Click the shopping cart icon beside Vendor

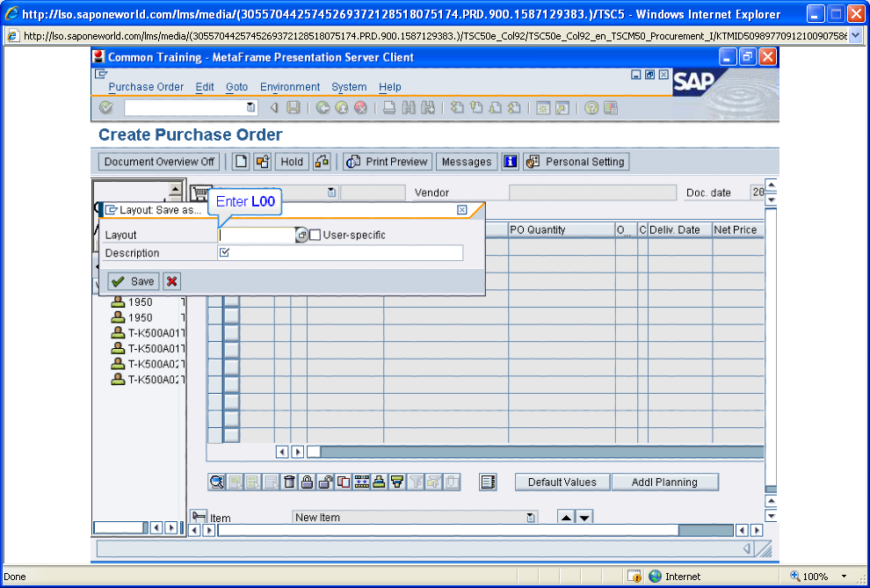coord(199,192)
